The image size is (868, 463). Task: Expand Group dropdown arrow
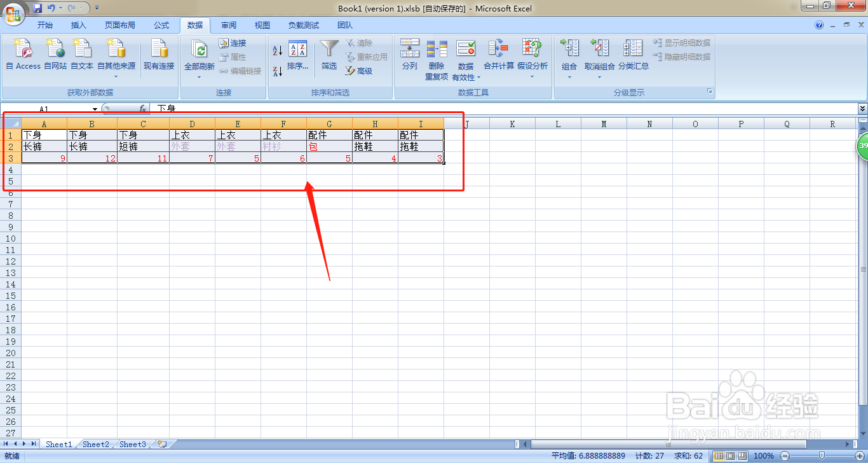[x=569, y=77]
